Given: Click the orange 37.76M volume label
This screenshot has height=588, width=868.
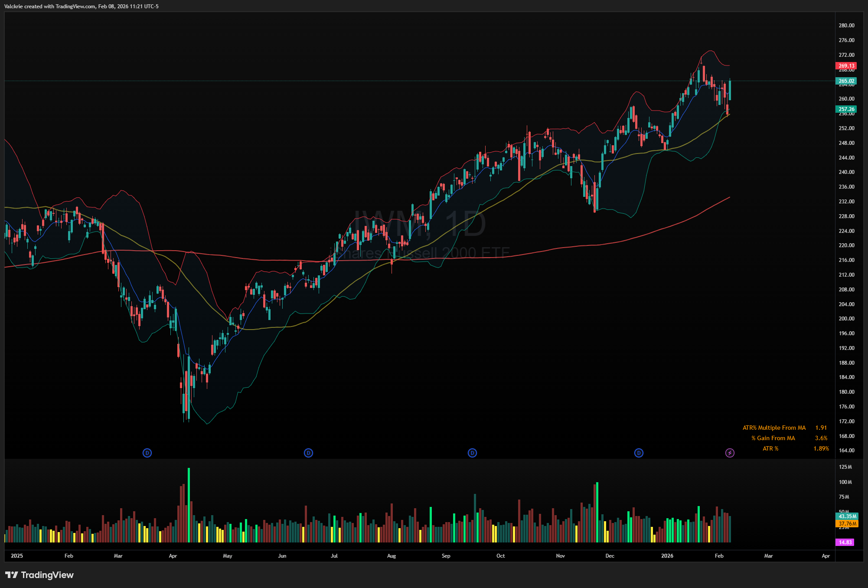Looking at the screenshot, I should pos(847,524).
